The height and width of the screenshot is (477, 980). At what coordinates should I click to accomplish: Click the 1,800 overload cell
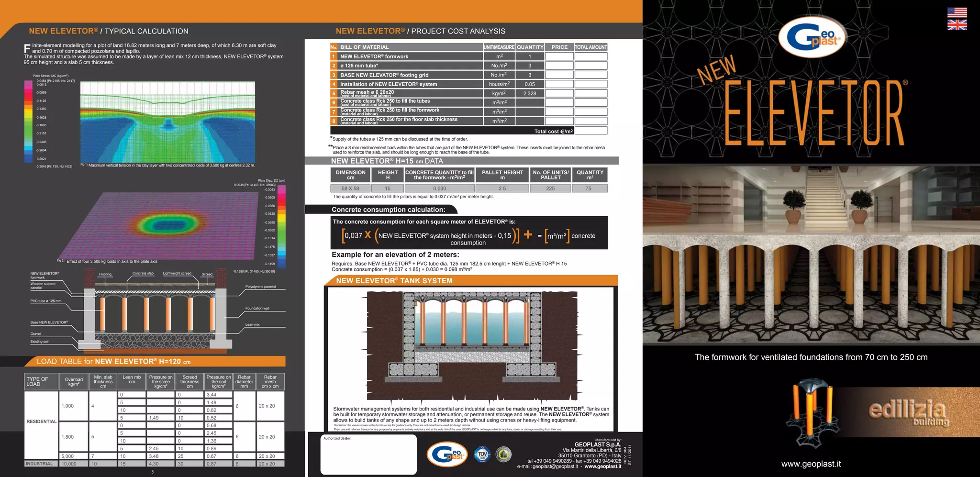(x=74, y=437)
